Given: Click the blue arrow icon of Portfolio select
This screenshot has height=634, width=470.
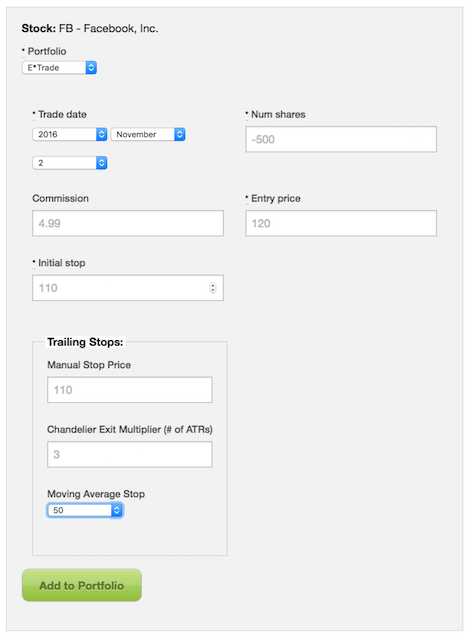Looking at the screenshot, I should click(x=91, y=68).
